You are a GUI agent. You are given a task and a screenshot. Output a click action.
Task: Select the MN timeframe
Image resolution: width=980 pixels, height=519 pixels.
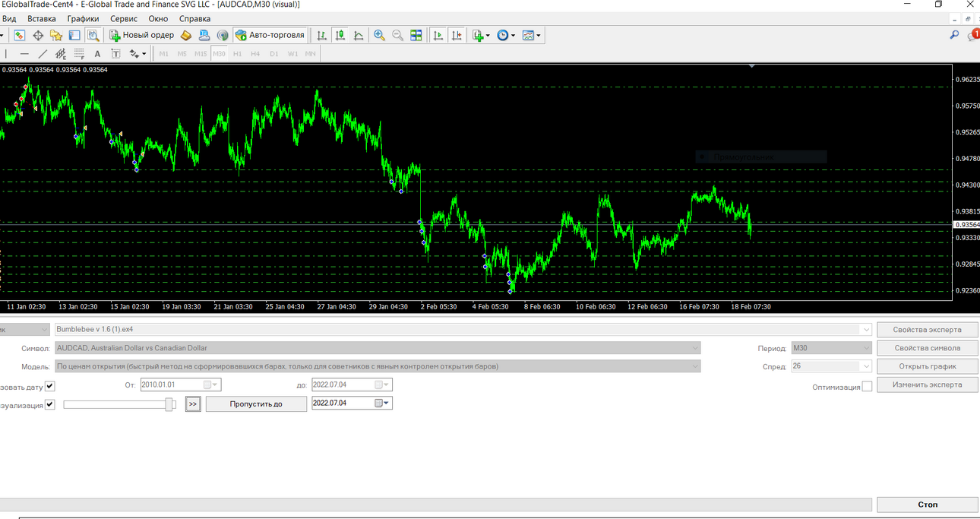(x=311, y=54)
